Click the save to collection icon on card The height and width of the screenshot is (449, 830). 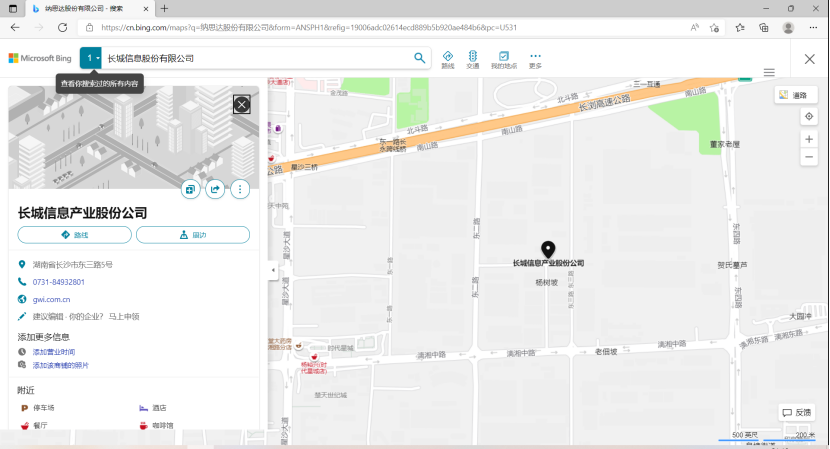point(190,189)
